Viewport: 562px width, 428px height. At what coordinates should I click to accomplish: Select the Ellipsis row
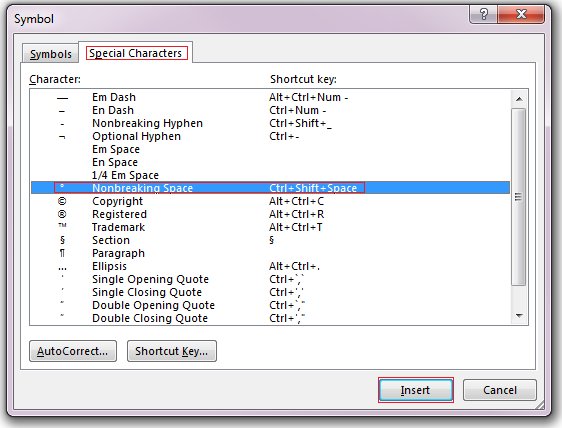pos(270,266)
